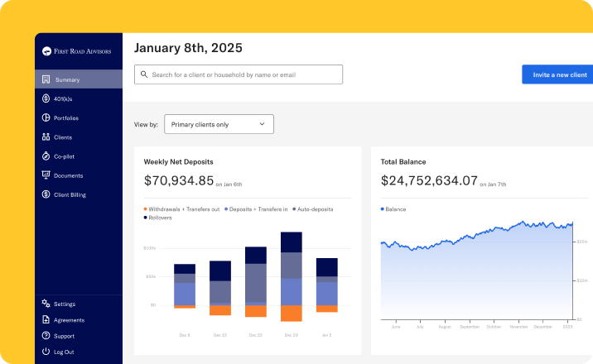The image size is (593, 364).
Task: Click the Settings gears icon
Action: click(x=46, y=304)
